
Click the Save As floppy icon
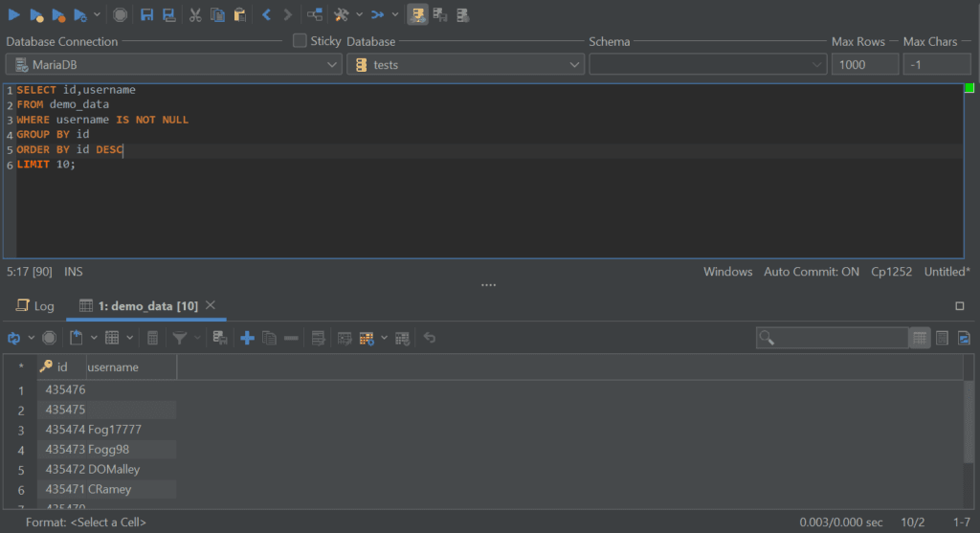tap(168, 14)
